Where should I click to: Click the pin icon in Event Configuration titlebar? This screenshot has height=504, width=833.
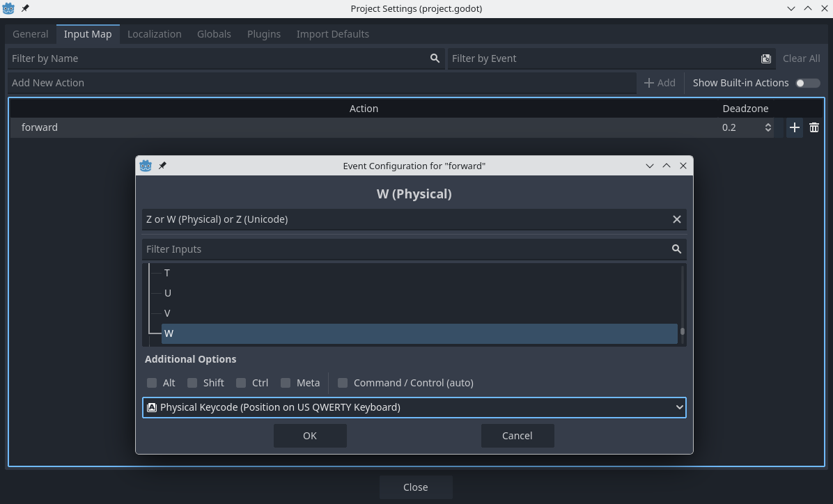click(x=162, y=166)
